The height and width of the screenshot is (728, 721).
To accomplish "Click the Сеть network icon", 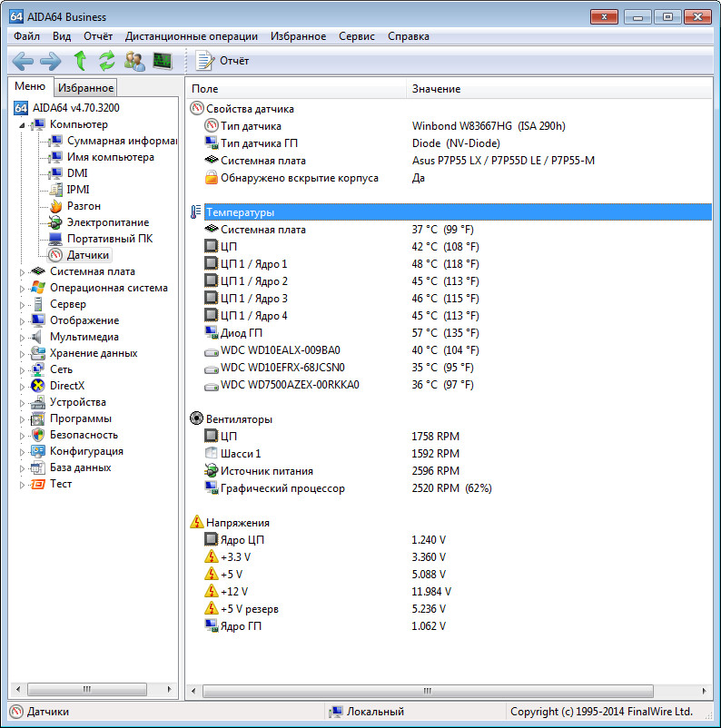I will tap(37, 369).
